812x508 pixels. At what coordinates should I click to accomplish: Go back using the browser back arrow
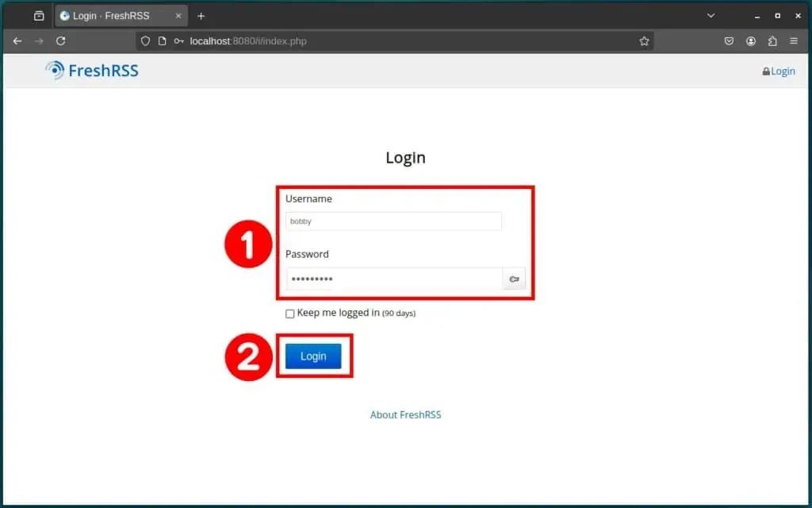pyautogui.click(x=17, y=41)
